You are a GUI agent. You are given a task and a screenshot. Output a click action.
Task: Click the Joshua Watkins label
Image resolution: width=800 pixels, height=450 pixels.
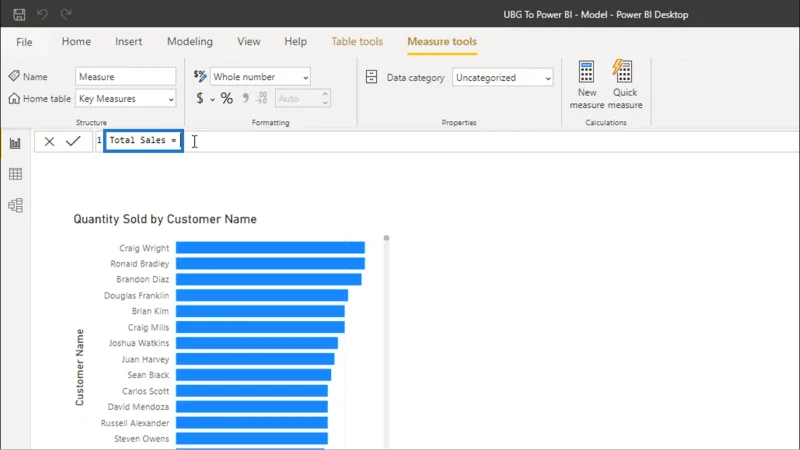[139, 343]
